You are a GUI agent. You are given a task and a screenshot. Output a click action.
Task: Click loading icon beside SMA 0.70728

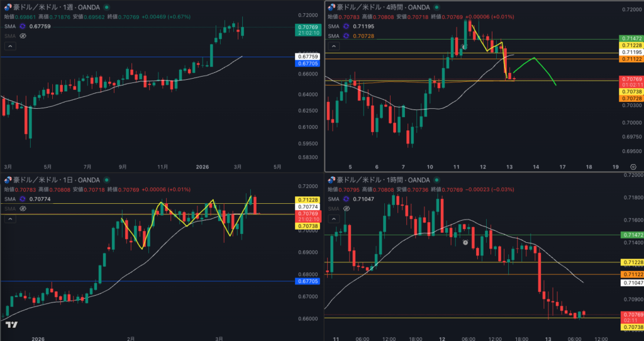(346, 36)
